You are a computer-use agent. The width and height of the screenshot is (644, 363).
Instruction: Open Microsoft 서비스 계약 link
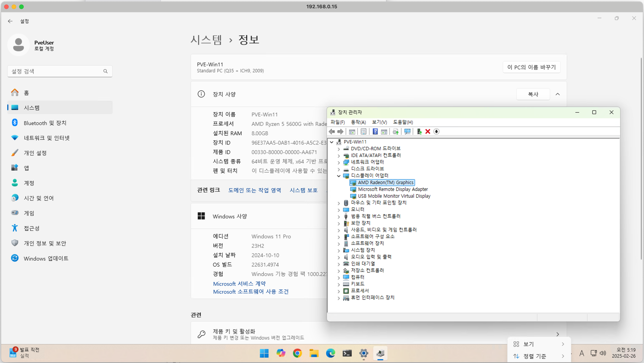239,284
